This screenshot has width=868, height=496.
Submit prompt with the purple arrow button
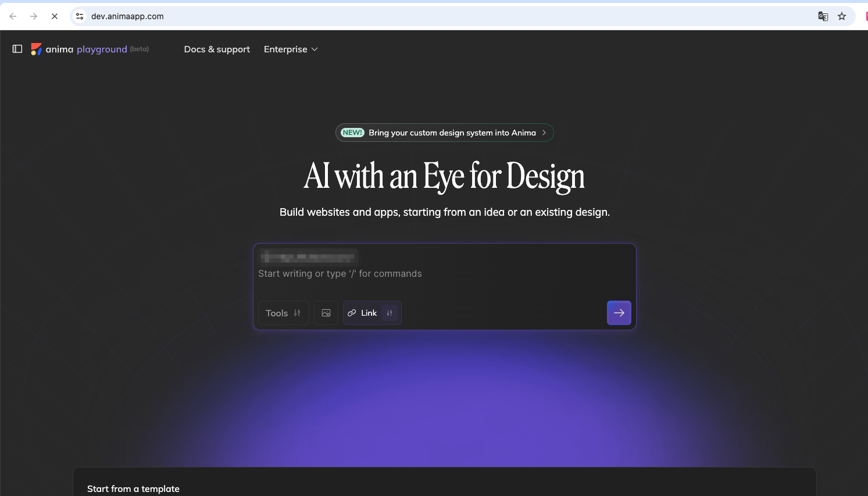pyautogui.click(x=619, y=313)
